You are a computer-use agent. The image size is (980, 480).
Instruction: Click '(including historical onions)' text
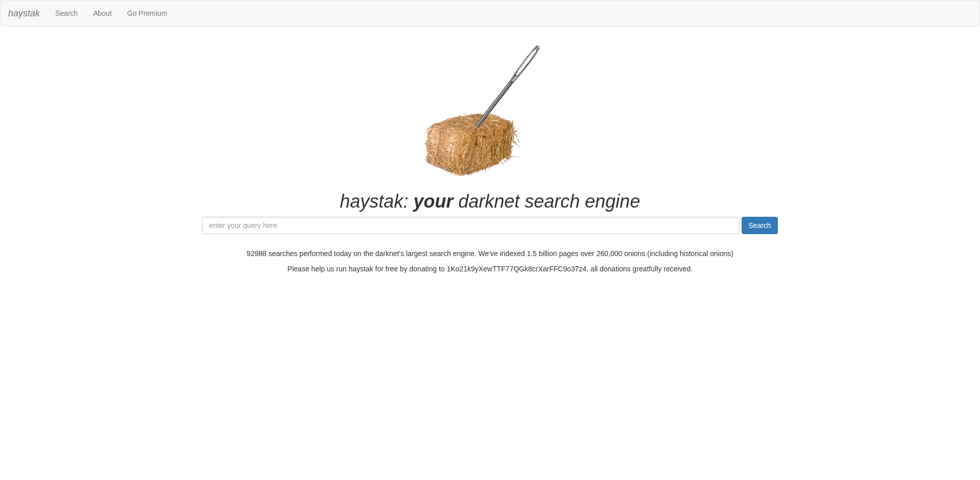[690, 254]
